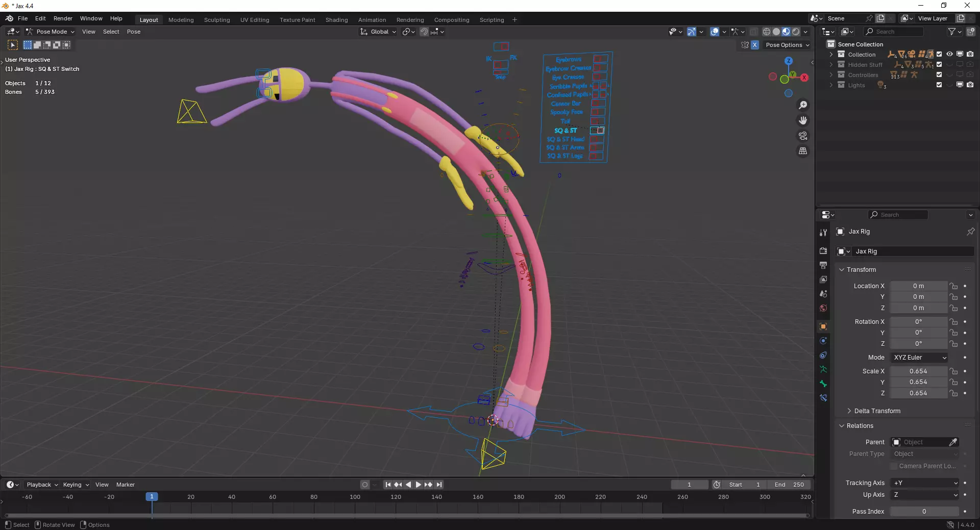
Task: Toggle the show overlays button
Action: [715, 32]
